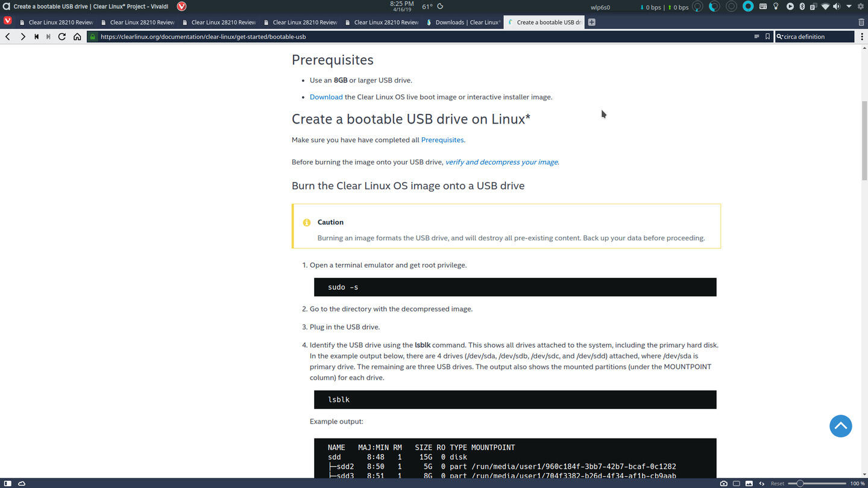868x488 pixels.
Task: Click the media player tray icon
Action: 790,7
